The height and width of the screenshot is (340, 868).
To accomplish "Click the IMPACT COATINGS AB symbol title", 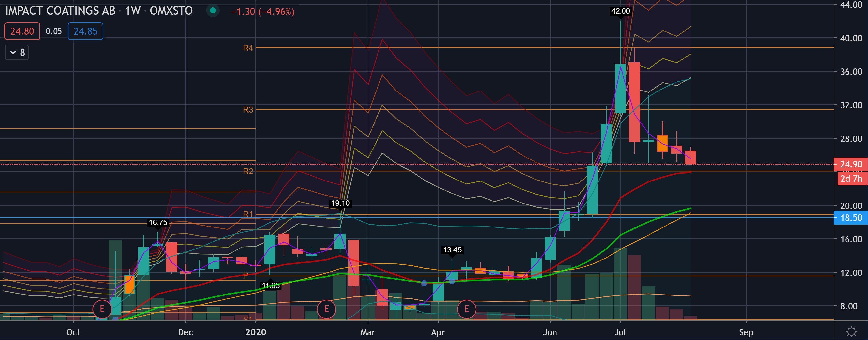I will [60, 11].
